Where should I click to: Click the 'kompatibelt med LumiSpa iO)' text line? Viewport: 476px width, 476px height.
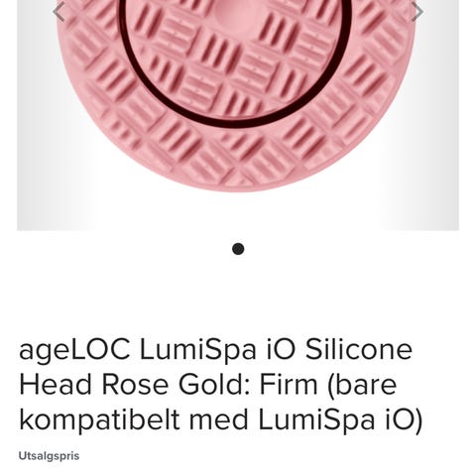pos(221,419)
